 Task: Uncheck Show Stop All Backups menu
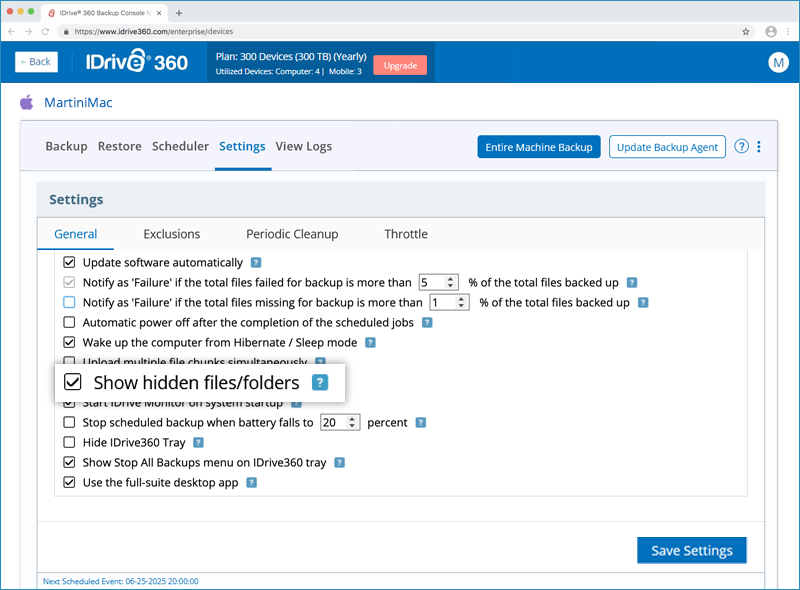69,462
